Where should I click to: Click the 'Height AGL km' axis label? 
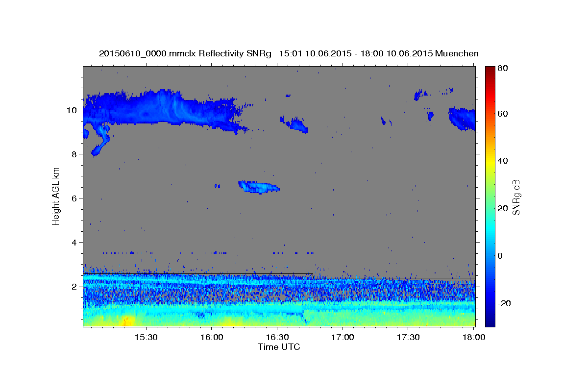click(56, 196)
